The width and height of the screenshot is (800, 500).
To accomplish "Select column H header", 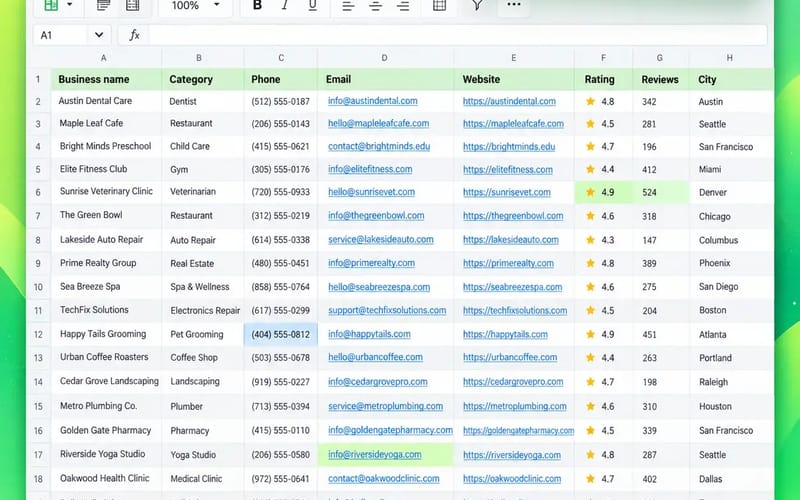I will 730,58.
